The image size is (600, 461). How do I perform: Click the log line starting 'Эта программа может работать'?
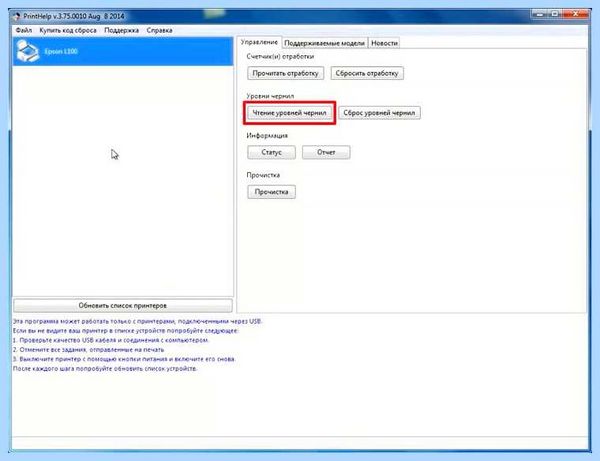(137, 321)
